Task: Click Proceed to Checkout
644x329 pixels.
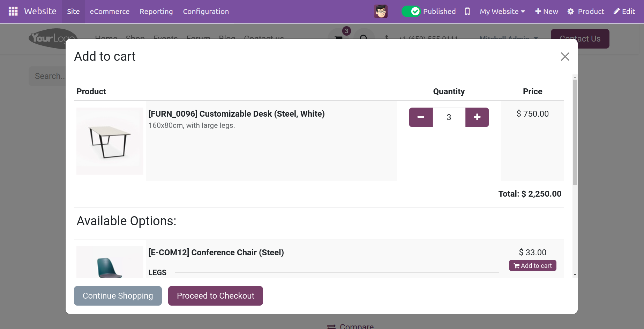Action: click(x=215, y=295)
